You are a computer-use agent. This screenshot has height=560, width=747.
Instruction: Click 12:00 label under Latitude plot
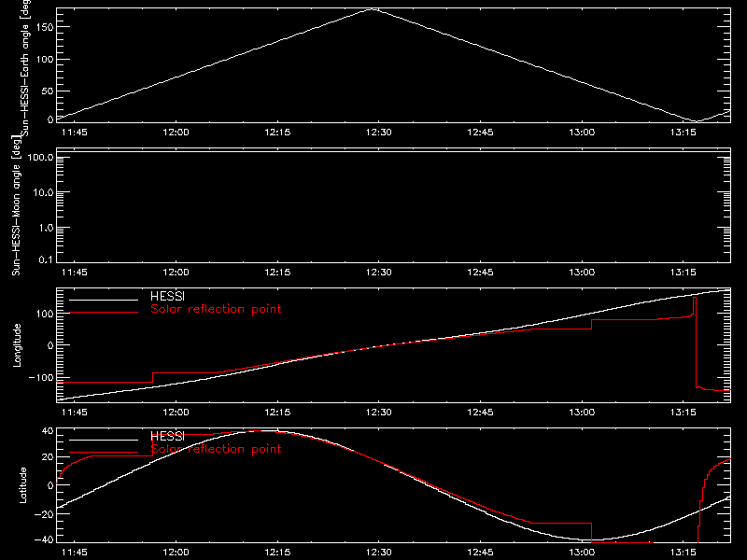pyautogui.click(x=176, y=553)
